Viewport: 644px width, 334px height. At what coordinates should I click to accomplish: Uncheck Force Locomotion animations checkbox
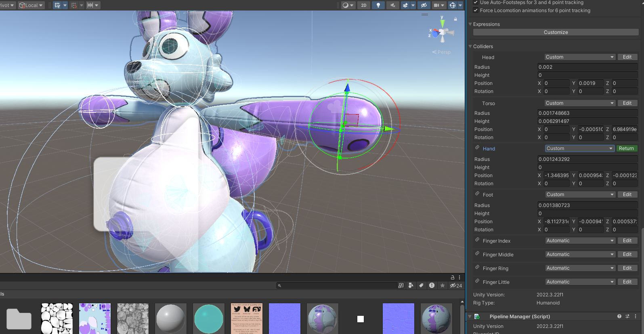tap(476, 10)
